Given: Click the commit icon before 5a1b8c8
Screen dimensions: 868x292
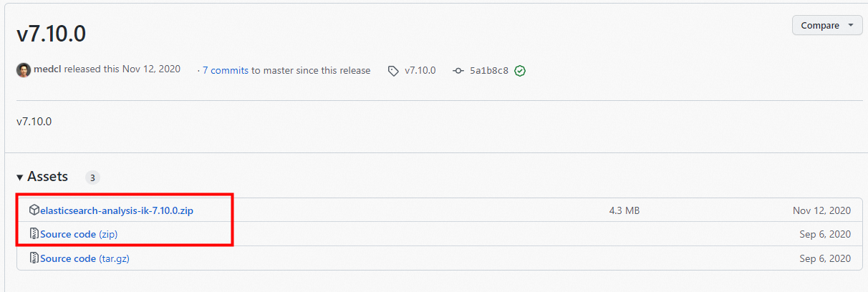Looking at the screenshot, I should [458, 71].
